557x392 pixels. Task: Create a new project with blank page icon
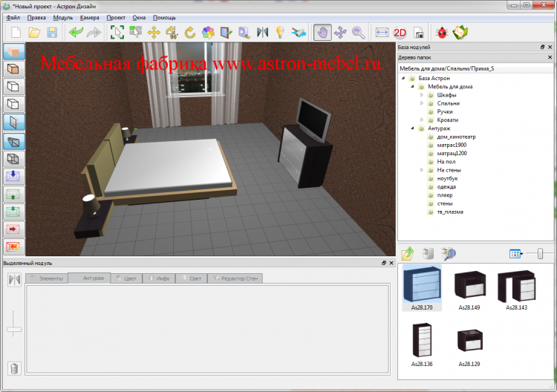point(16,33)
